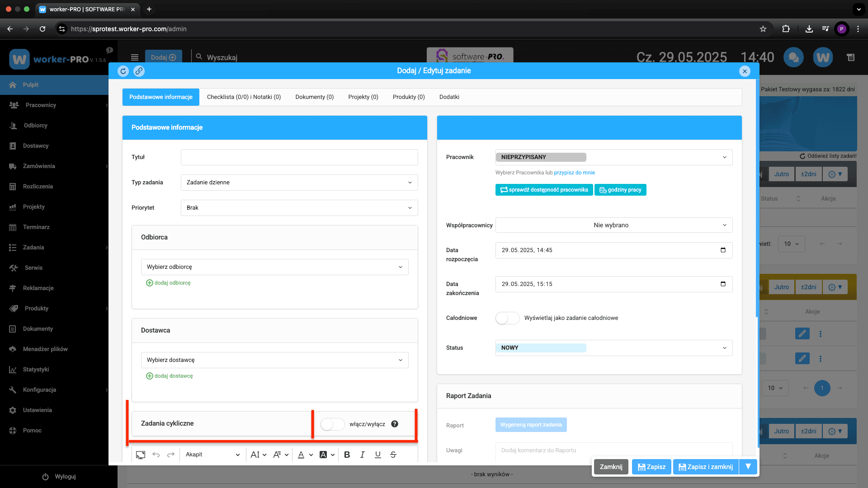Viewport: 868px width, 488px height.
Task: Click the Tytuł input field
Action: coord(299,157)
